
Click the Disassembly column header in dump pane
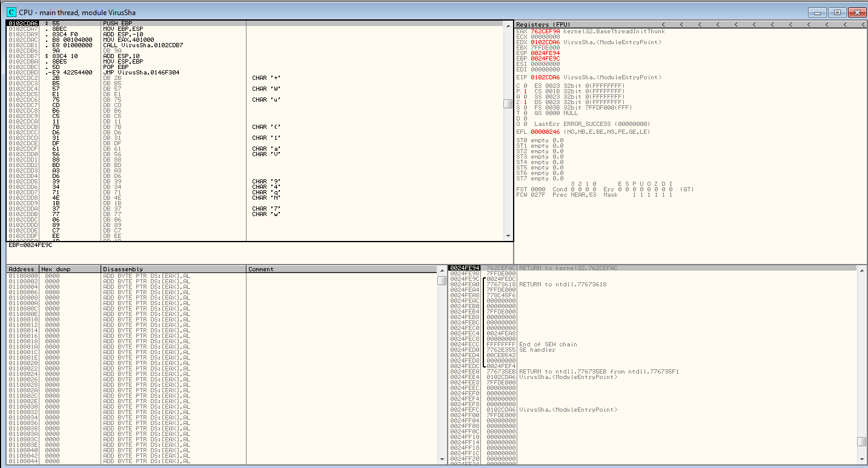[173, 269]
